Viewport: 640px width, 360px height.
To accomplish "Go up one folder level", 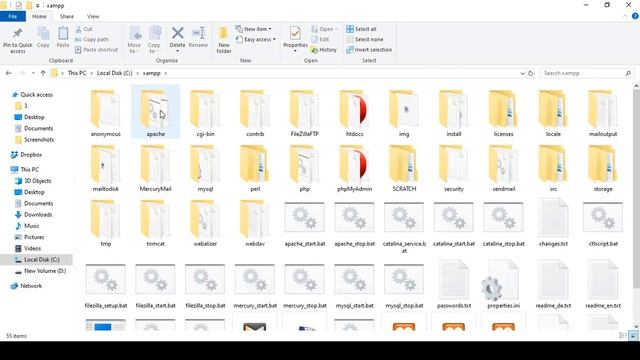I will click(x=43, y=73).
